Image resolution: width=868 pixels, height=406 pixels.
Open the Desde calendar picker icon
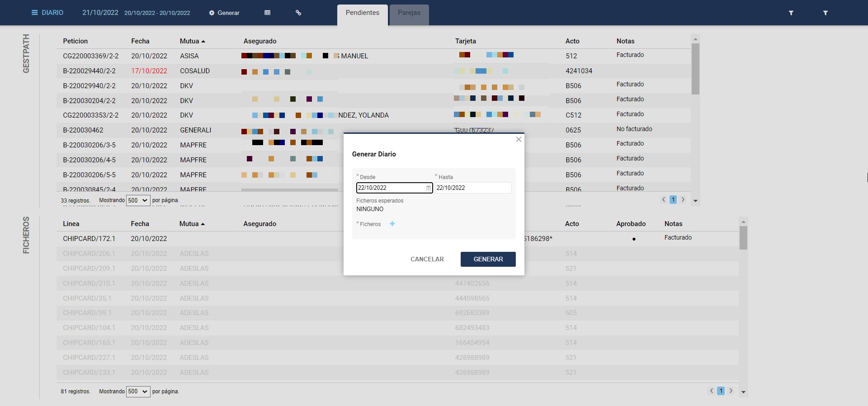[428, 188]
